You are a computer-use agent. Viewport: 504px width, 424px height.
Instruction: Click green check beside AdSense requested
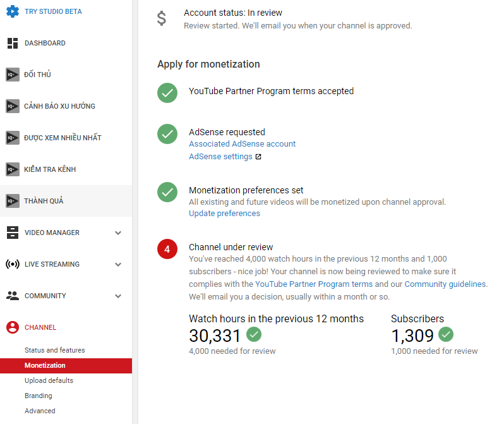167,134
